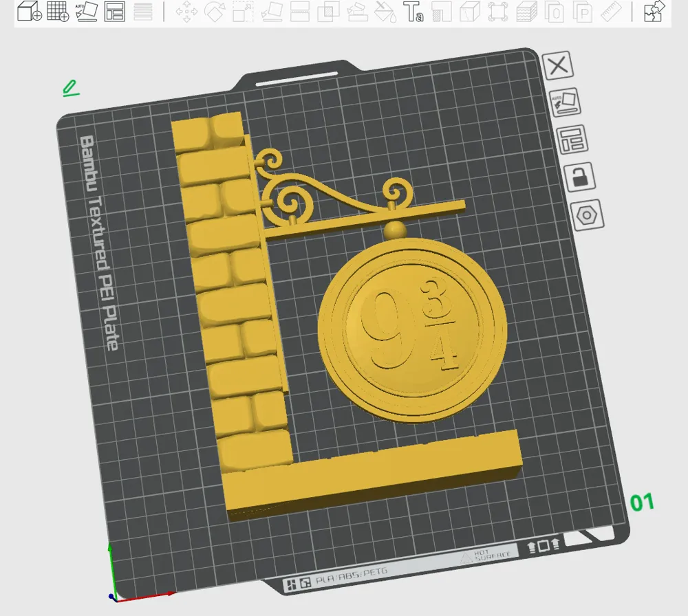Open the Text shape tool

coord(413,12)
